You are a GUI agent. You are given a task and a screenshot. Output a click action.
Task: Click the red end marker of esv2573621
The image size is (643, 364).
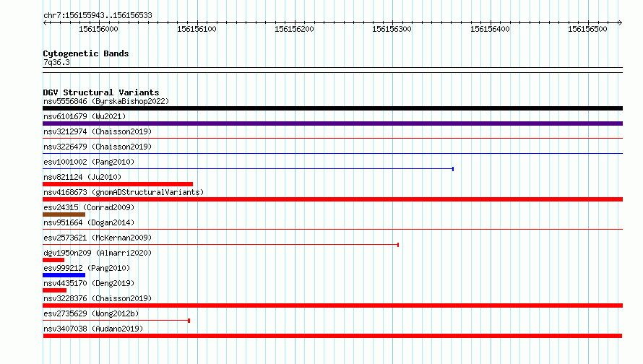398,245
